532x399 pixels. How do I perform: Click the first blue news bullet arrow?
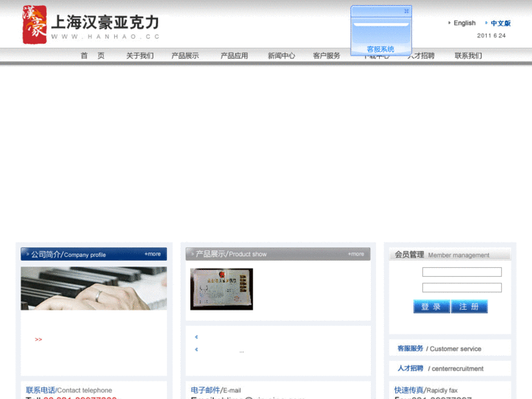point(196,337)
